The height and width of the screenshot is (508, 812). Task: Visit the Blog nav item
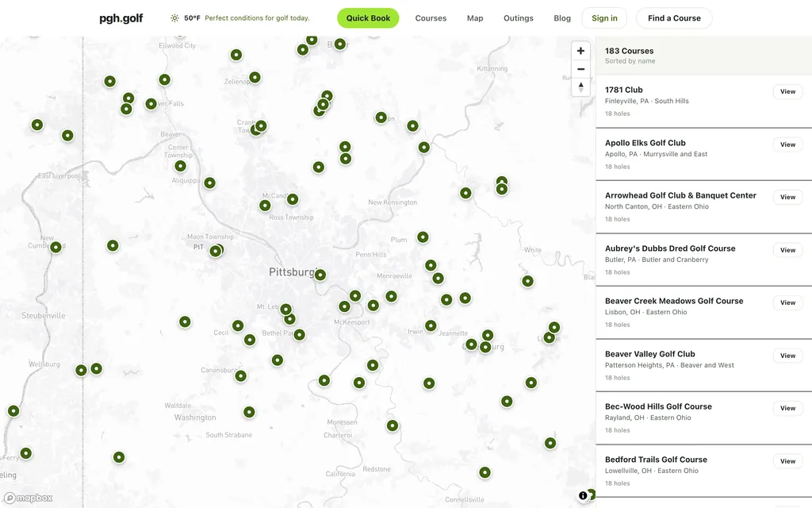tap(562, 18)
